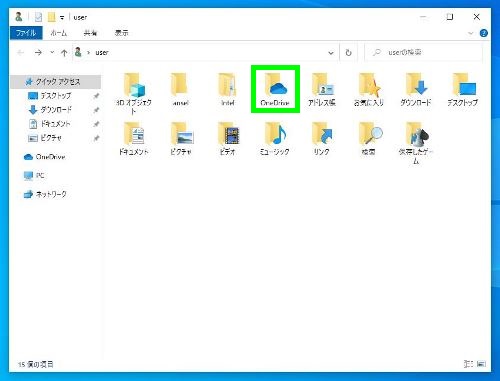Open the リンク folder

tap(322, 138)
